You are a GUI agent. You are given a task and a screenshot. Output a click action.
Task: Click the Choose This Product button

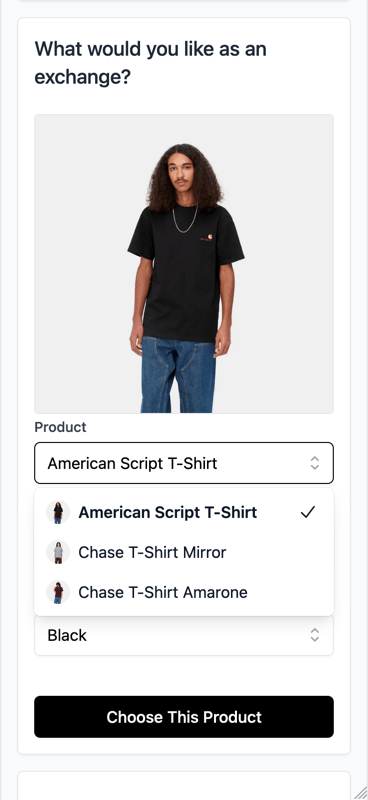click(x=184, y=717)
